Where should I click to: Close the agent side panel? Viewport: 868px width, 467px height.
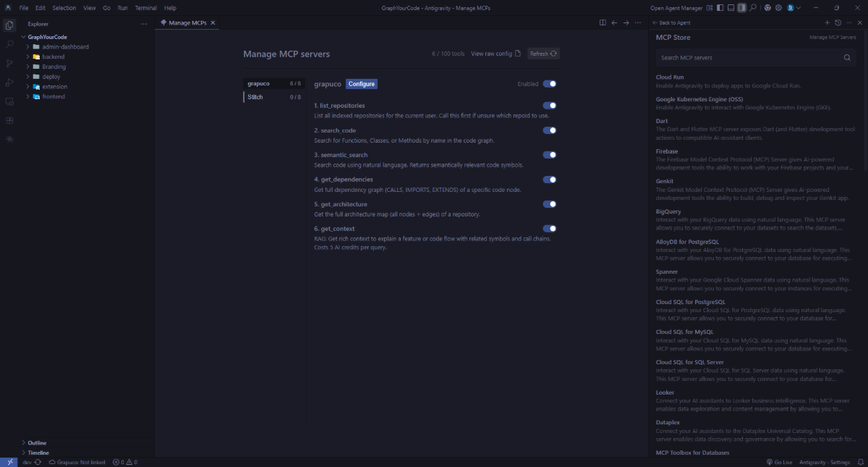(859, 22)
